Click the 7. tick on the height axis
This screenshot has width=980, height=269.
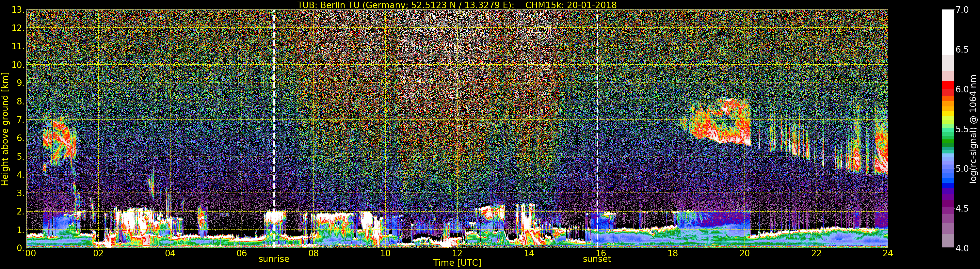pos(20,119)
